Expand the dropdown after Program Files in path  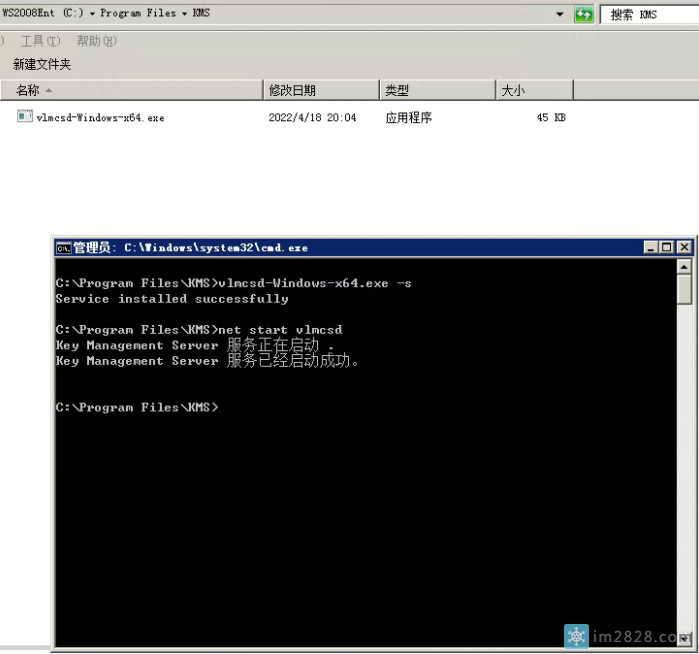click(x=184, y=14)
